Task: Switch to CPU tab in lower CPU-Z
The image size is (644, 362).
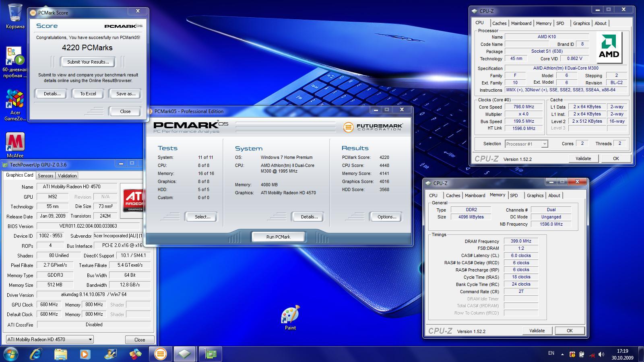Action: click(x=433, y=195)
